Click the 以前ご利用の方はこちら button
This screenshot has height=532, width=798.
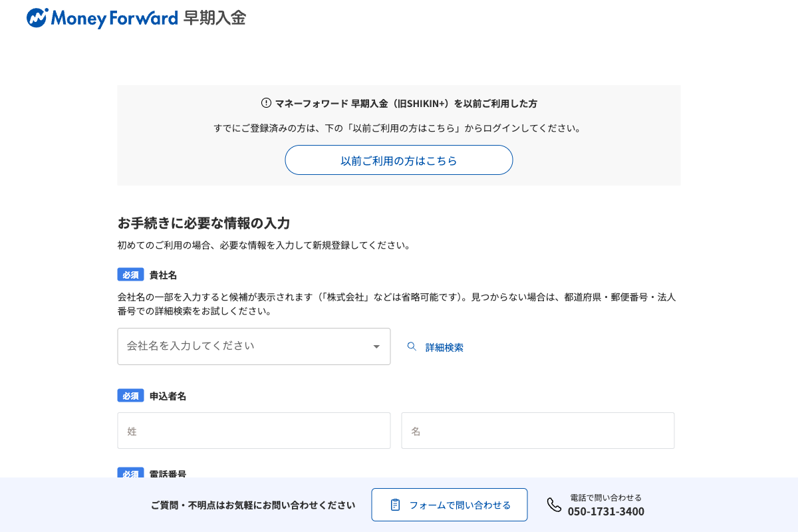(x=399, y=160)
